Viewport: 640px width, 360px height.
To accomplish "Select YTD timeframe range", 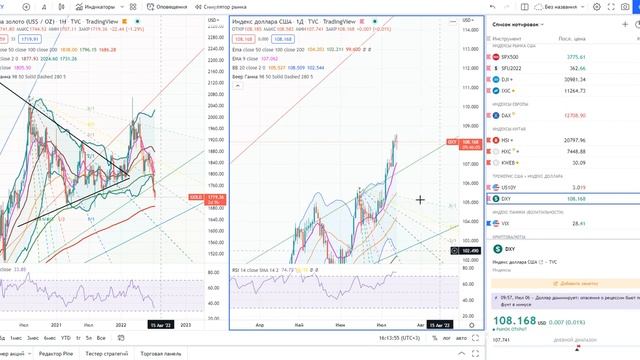I will [x=66, y=338].
